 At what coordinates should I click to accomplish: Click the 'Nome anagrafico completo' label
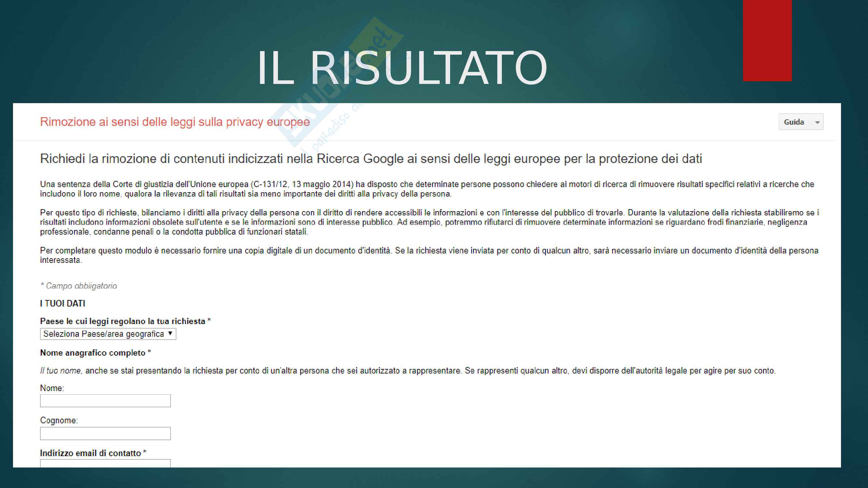click(93, 353)
